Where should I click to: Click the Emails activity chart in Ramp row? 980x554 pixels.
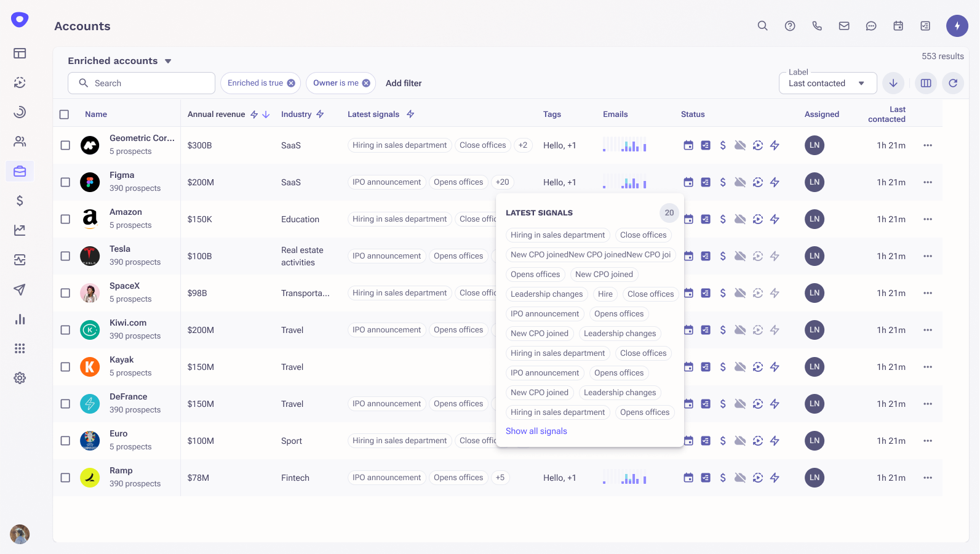click(624, 476)
